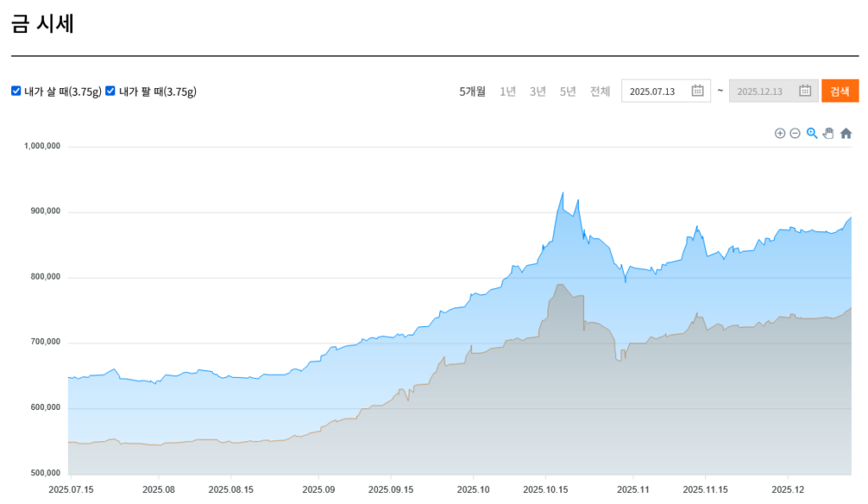Click the 2025.10 x-axis date label

pos(473,490)
